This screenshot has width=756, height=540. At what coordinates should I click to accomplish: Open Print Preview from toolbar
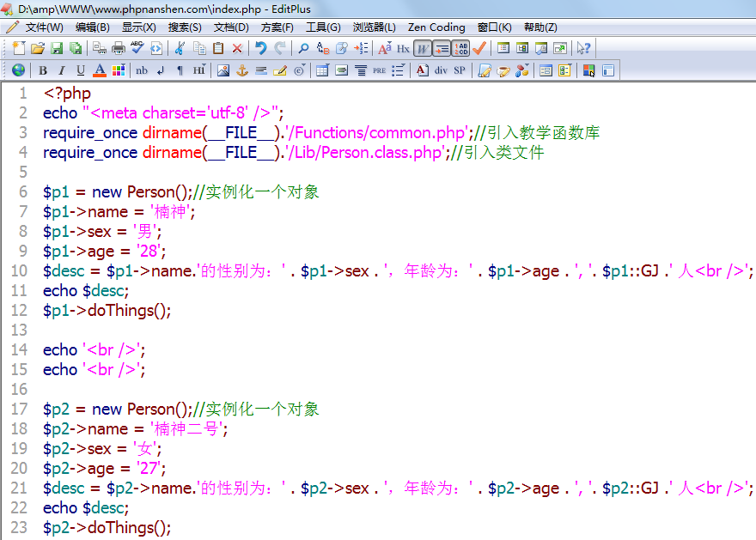click(x=100, y=48)
